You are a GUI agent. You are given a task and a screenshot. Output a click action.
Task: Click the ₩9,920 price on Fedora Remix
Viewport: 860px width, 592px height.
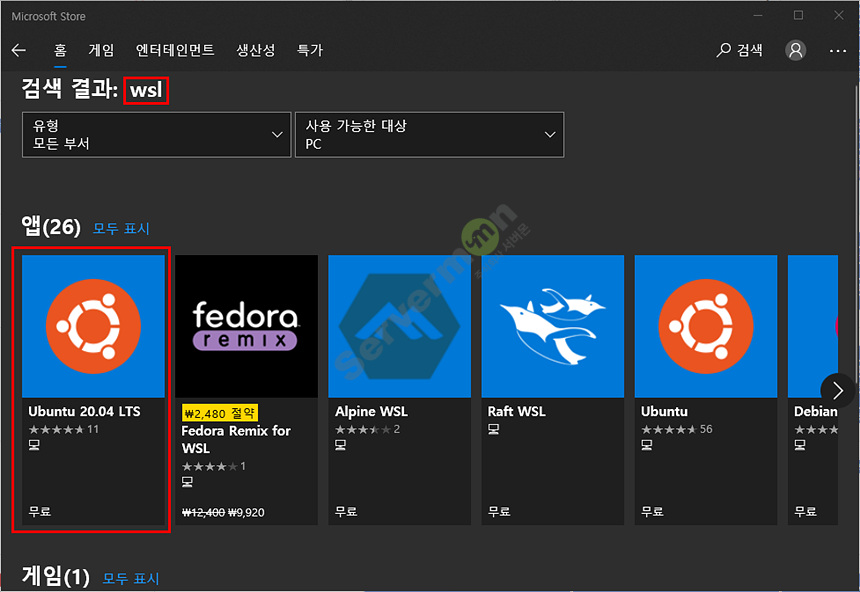tap(246, 512)
